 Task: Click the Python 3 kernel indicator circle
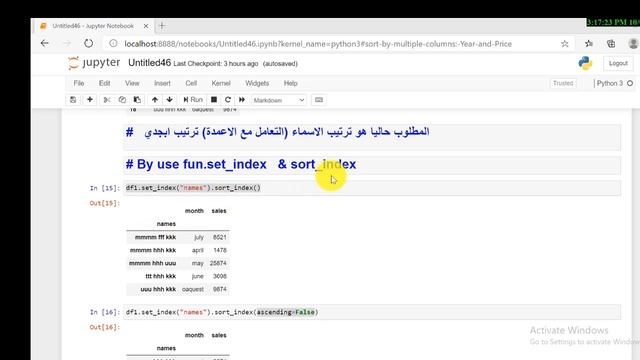coord(630,83)
